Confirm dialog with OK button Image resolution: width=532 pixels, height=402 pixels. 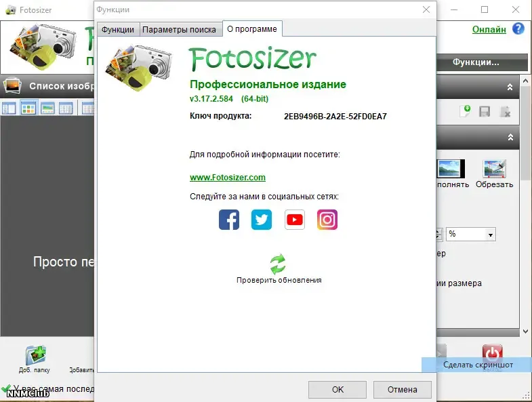[x=337, y=389]
